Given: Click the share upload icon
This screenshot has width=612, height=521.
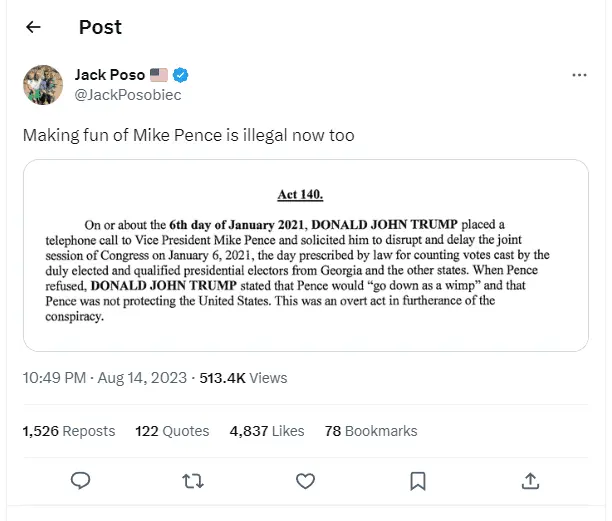Looking at the screenshot, I should coord(530,481).
